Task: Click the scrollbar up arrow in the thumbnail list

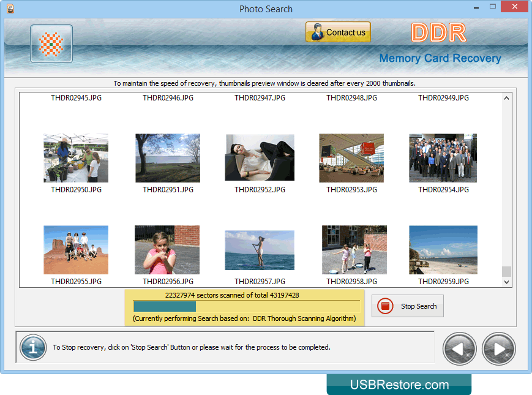Action: coord(506,98)
